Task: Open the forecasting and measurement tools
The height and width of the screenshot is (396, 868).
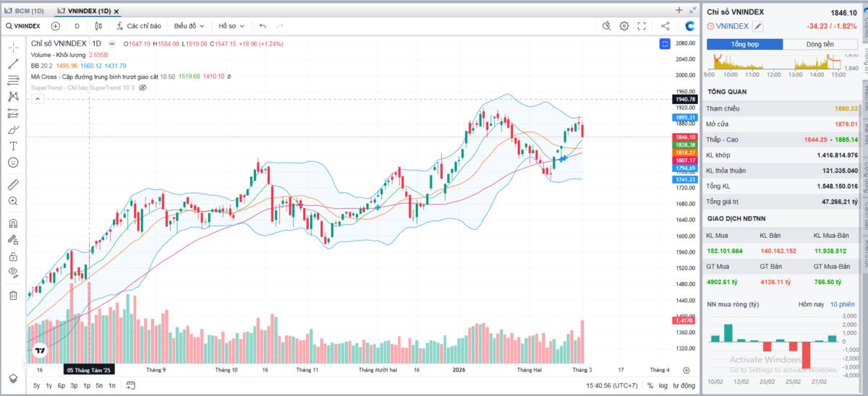Action: click(x=13, y=113)
